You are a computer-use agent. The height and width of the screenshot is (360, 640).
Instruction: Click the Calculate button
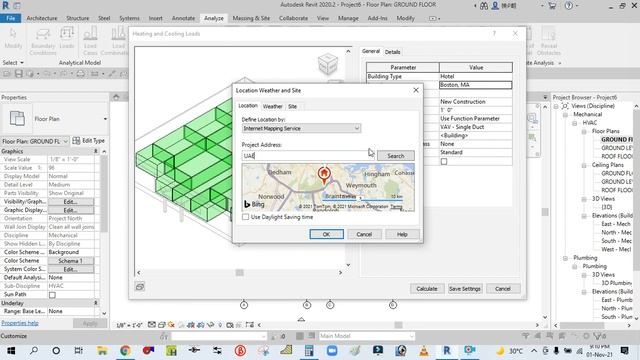pos(427,289)
